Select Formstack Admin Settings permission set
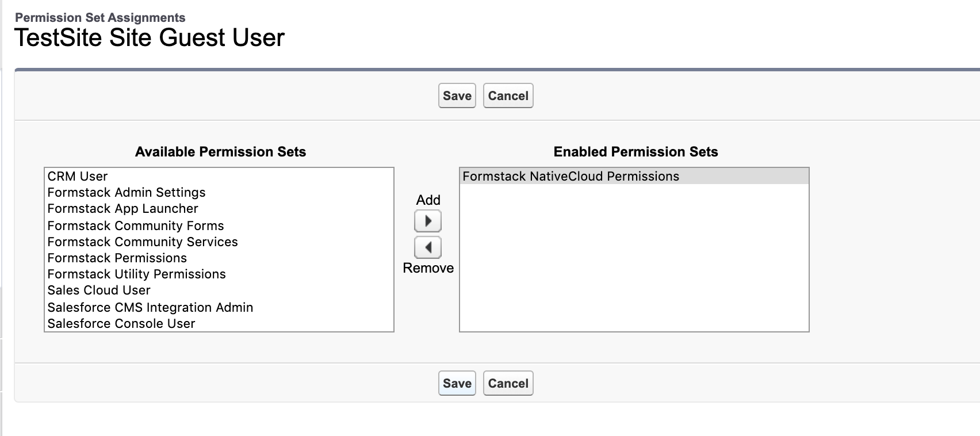980x436 pixels. [127, 193]
